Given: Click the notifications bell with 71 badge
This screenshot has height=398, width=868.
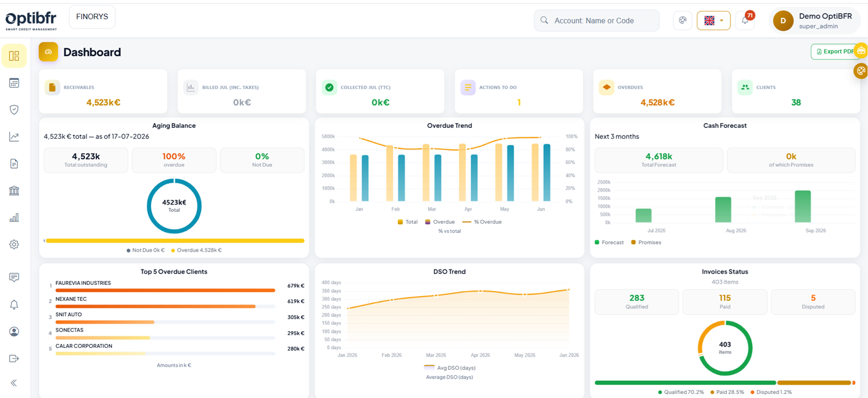Looking at the screenshot, I should (745, 20).
